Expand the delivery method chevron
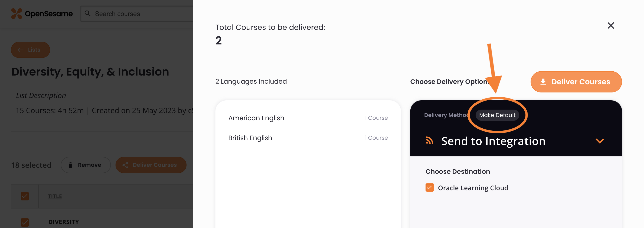Image resolution: width=644 pixels, height=228 pixels. [599, 141]
